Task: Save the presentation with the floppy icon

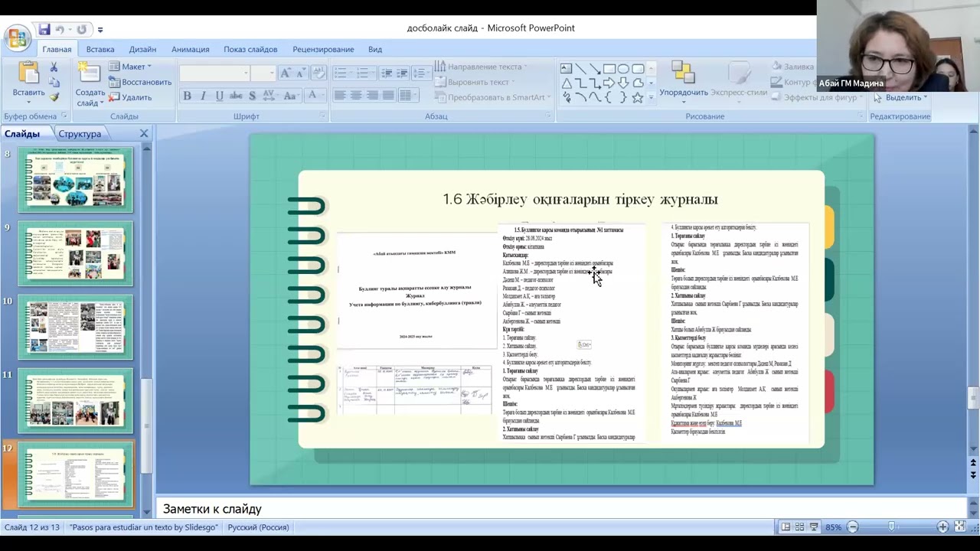Action: (44, 29)
